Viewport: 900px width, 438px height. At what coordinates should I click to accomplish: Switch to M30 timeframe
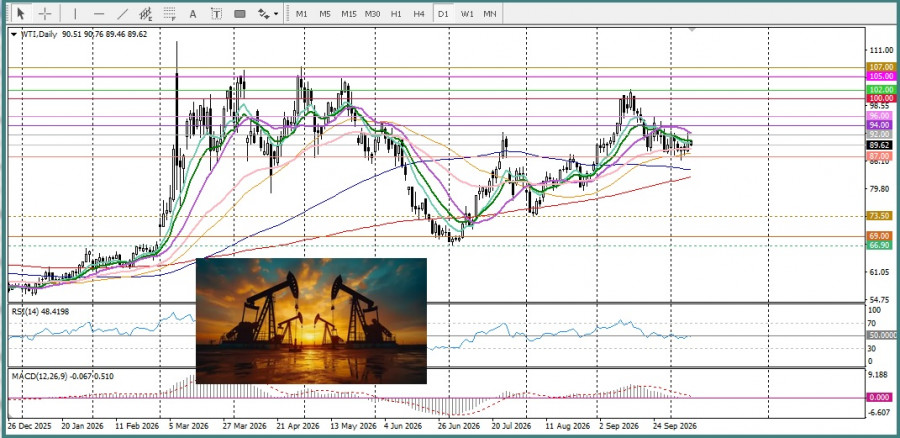(372, 14)
